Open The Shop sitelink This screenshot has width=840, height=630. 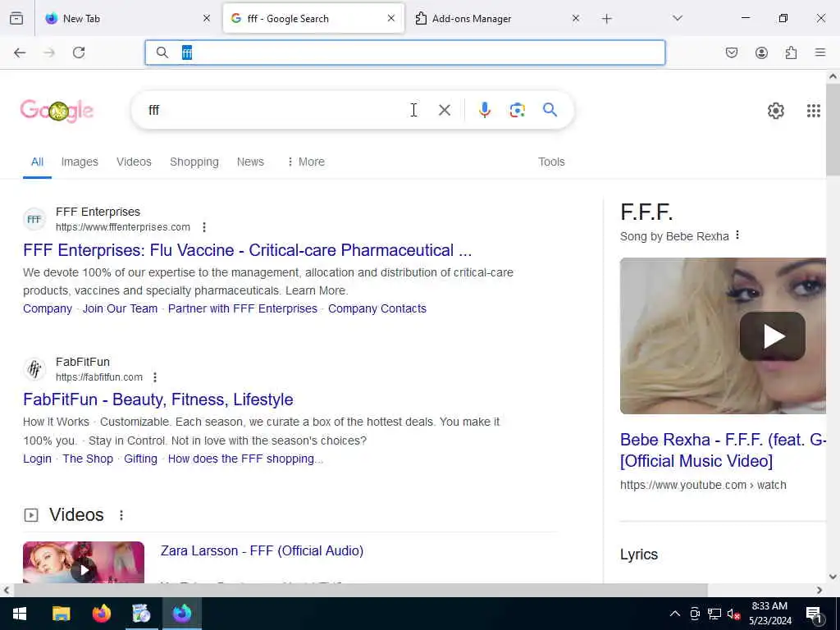(88, 459)
